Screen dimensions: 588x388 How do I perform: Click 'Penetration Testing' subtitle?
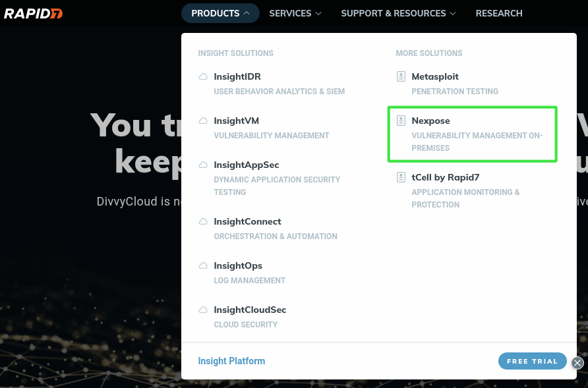455,92
